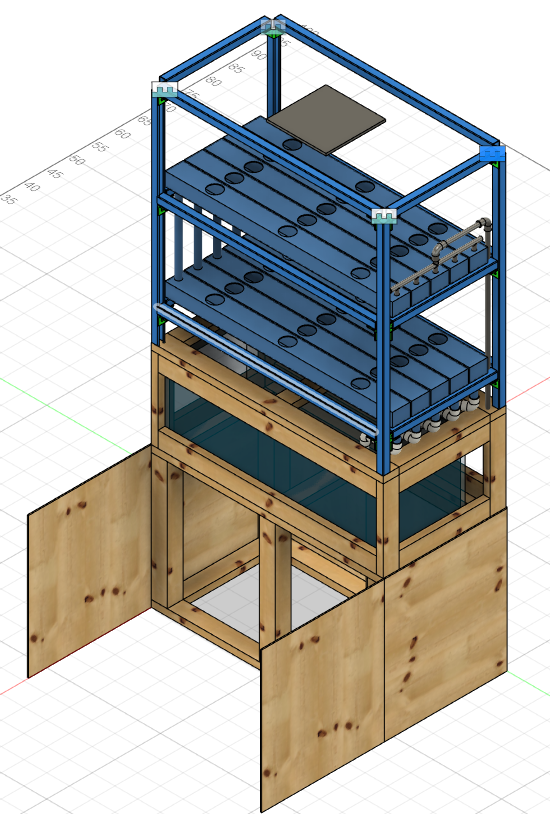Image resolution: width=550 pixels, height=814 pixels.
Task: Select the open wooden door on the left
Action: point(89,561)
